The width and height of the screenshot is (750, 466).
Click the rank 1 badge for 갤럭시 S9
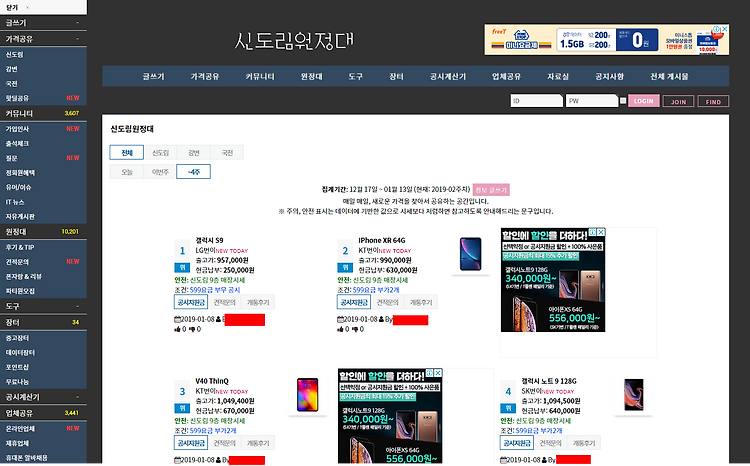click(182, 256)
